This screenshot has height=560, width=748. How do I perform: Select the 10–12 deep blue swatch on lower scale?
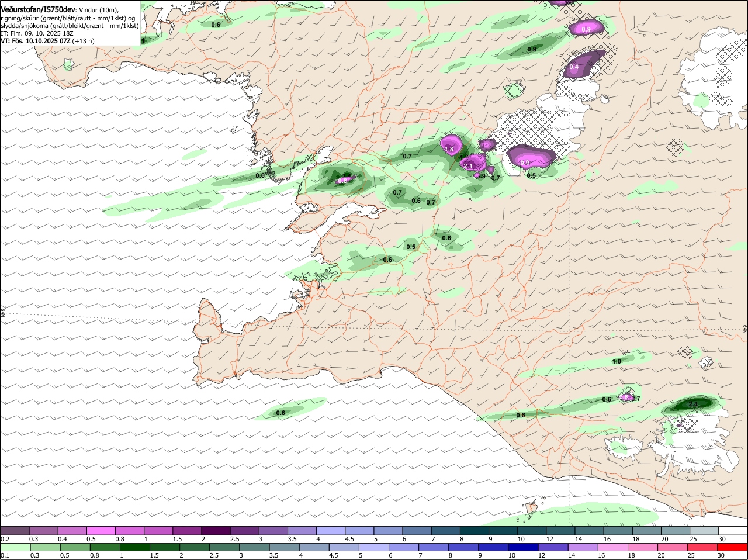tap(524, 547)
